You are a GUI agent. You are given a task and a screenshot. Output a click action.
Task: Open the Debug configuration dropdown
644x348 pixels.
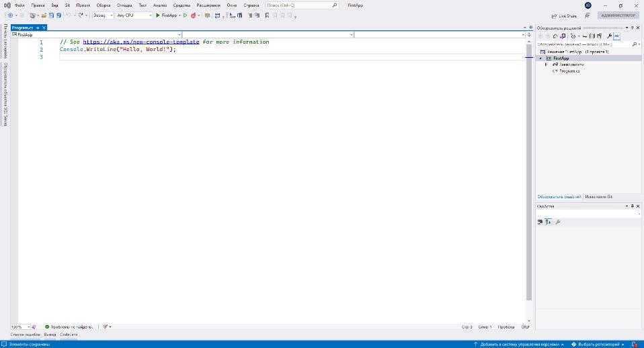point(103,15)
